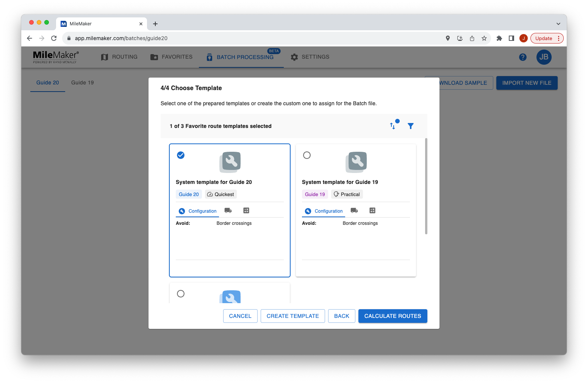Open the Favorites menu
The image size is (588, 383).
(172, 57)
